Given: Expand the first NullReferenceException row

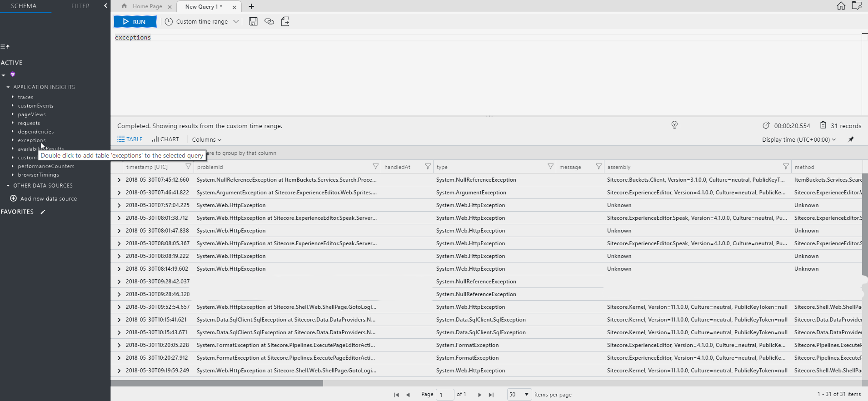Looking at the screenshot, I should [119, 180].
